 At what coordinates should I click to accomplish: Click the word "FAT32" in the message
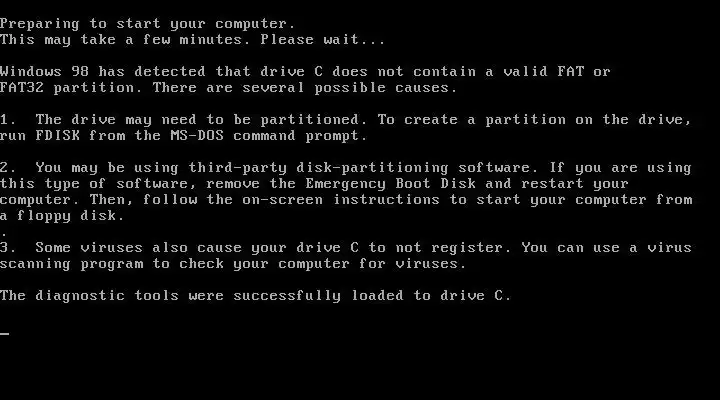pyautogui.click(x=22, y=88)
